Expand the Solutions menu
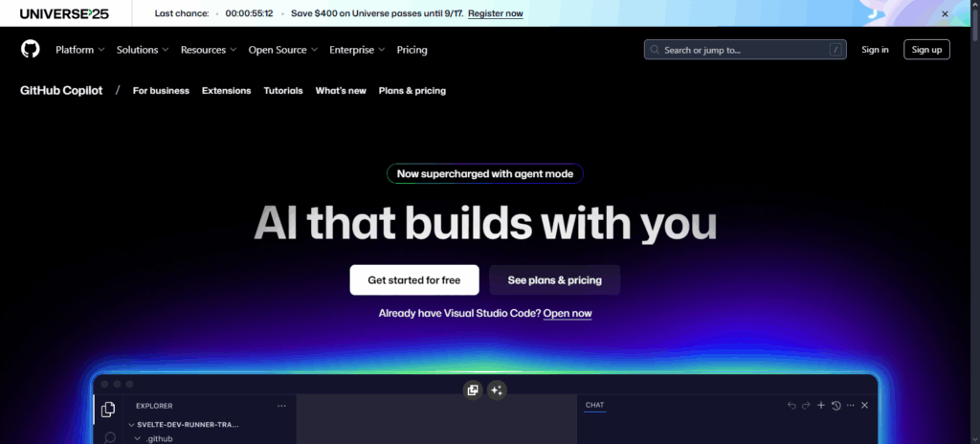Screen dimensions: 980x444 click(x=143, y=50)
